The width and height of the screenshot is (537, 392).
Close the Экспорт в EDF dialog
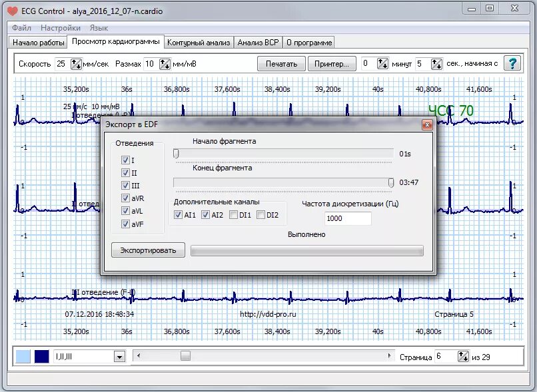click(x=427, y=125)
